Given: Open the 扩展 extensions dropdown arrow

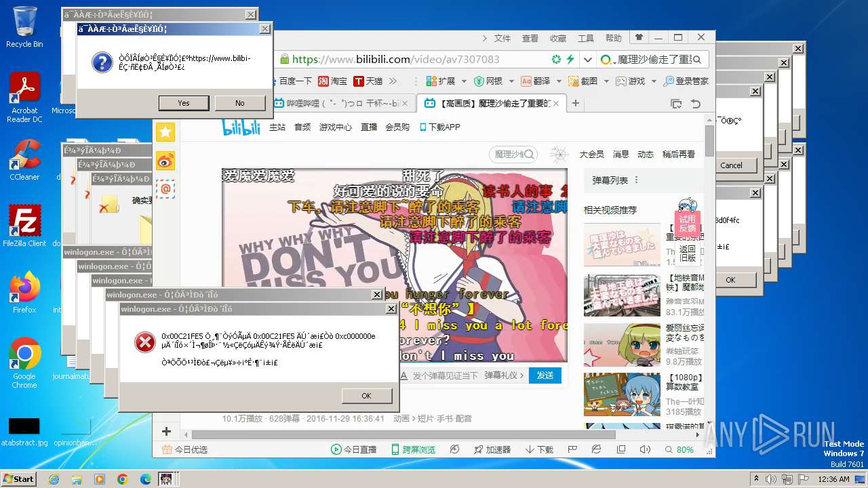Looking at the screenshot, I should click(465, 81).
